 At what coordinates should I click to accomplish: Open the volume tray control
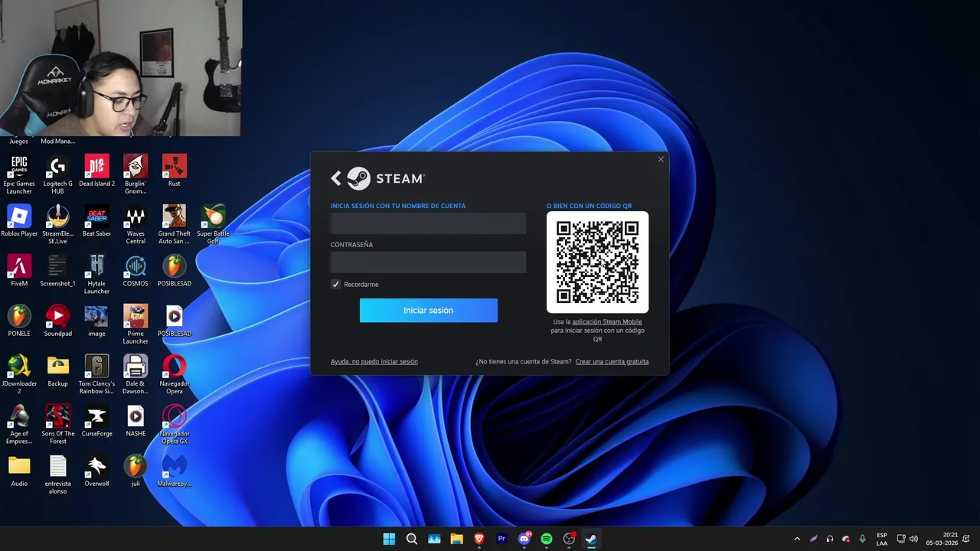coord(913,539)
